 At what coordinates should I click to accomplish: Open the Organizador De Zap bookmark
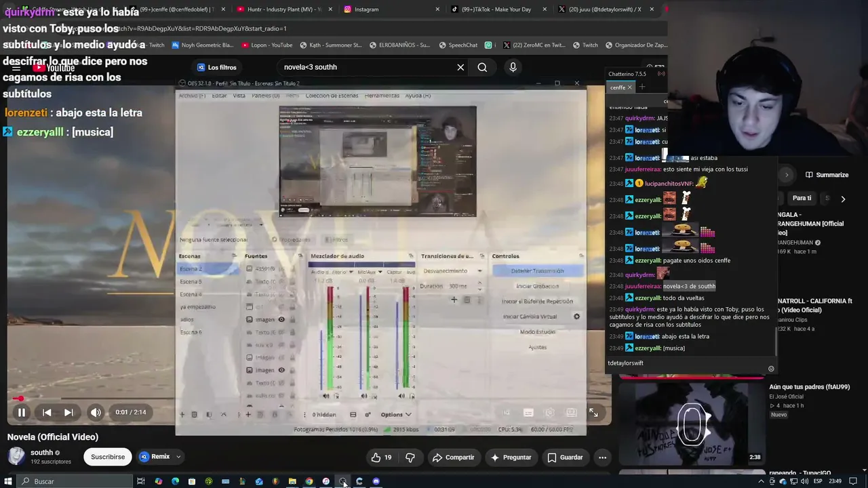[635, 45]
